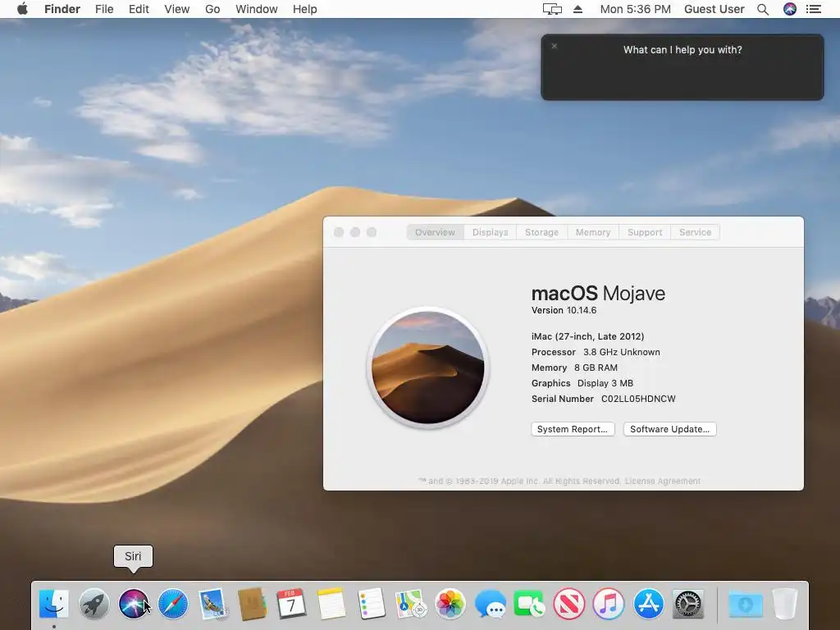Open Downloads folder stack in Dock
Viewport: 840px width, 630px height.
746,604
